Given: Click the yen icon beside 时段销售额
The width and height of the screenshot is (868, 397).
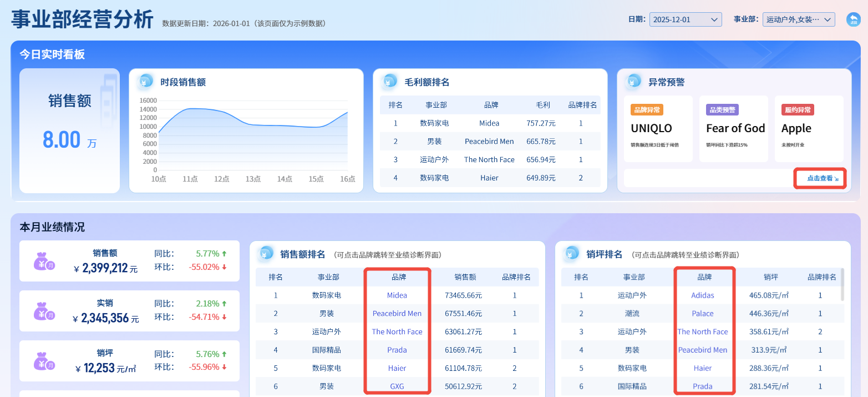Looking at the screenshot, I should pos(146,82).
